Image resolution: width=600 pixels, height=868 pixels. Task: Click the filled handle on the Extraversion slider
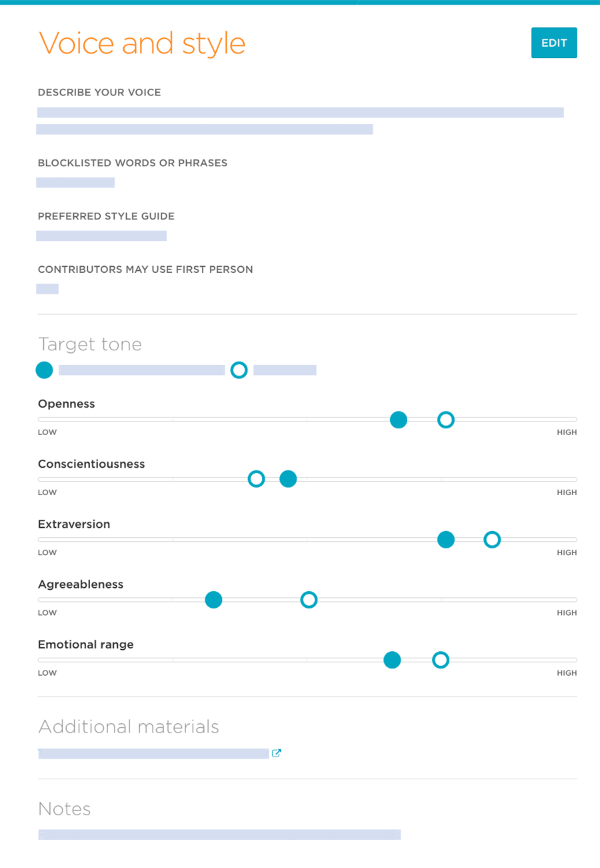pos(446,539)
